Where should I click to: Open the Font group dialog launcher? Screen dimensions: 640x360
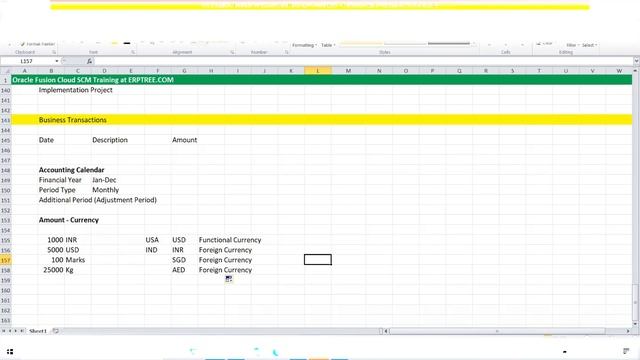133,52
